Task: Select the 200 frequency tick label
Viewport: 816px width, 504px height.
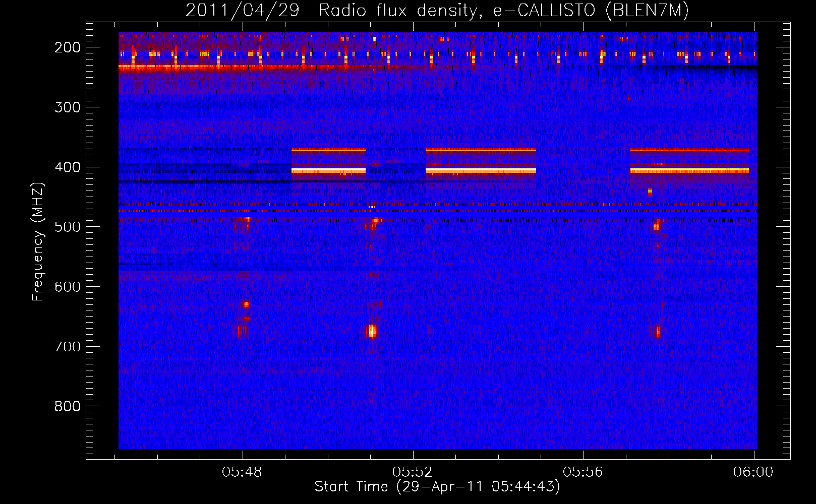Action: (x=68, y=47)
